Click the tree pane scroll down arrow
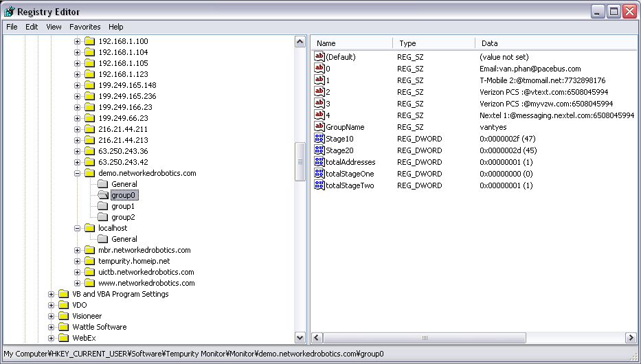The width and height of the screenshot is (641, 364). click(300, 337)
